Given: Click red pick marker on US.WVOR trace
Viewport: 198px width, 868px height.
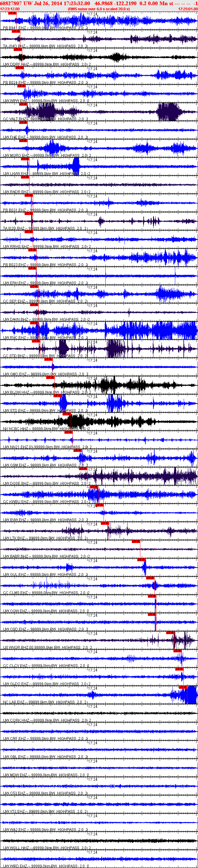Looking at the screenshot, I should point(170,632).
